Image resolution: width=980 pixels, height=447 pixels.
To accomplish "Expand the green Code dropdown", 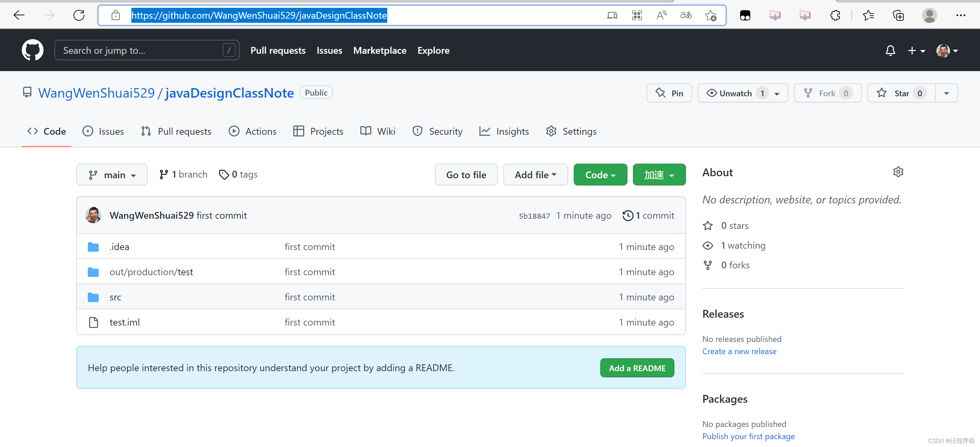I will point(600,175).
